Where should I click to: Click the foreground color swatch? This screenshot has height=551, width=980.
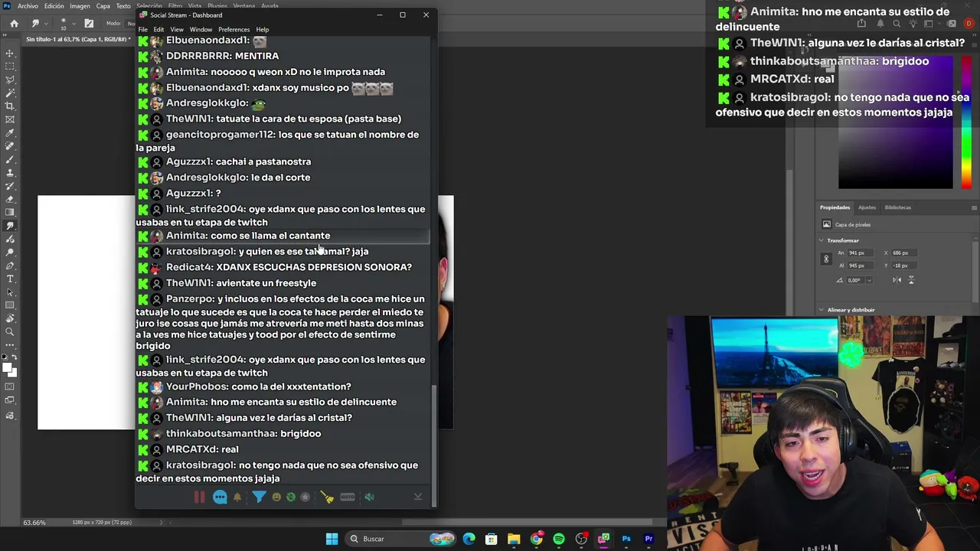coord(7,367)
